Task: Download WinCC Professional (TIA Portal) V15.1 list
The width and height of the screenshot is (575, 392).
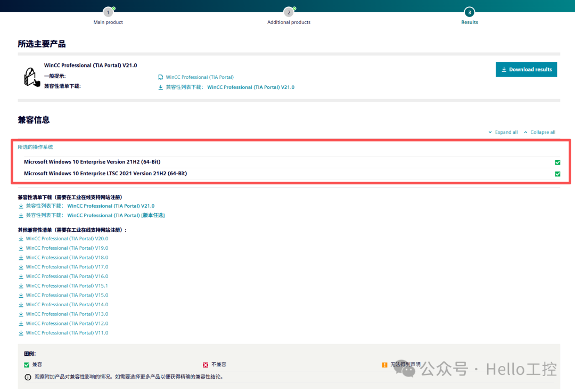Action: (67, 285)
